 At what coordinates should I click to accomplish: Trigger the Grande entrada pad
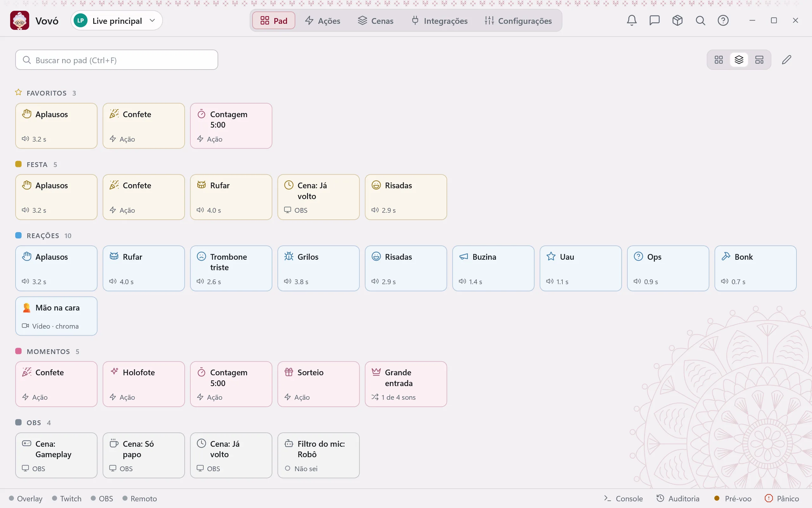[406, 384]
